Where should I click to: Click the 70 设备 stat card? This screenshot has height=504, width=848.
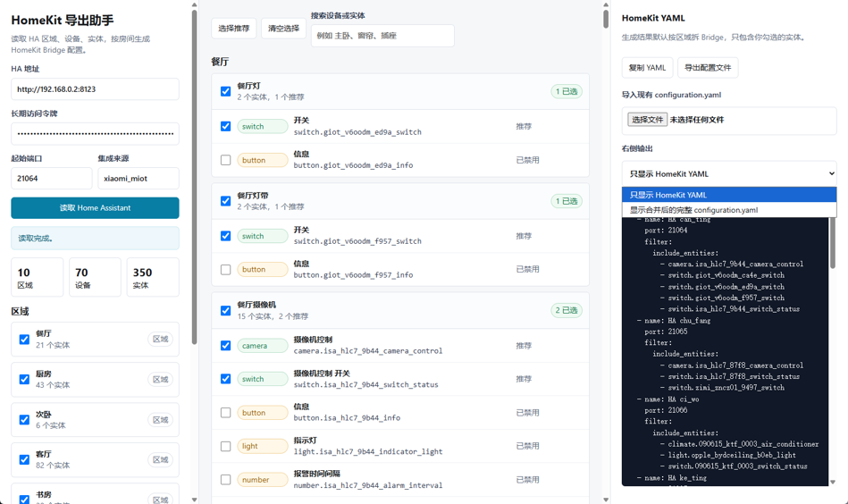(96, 277)
